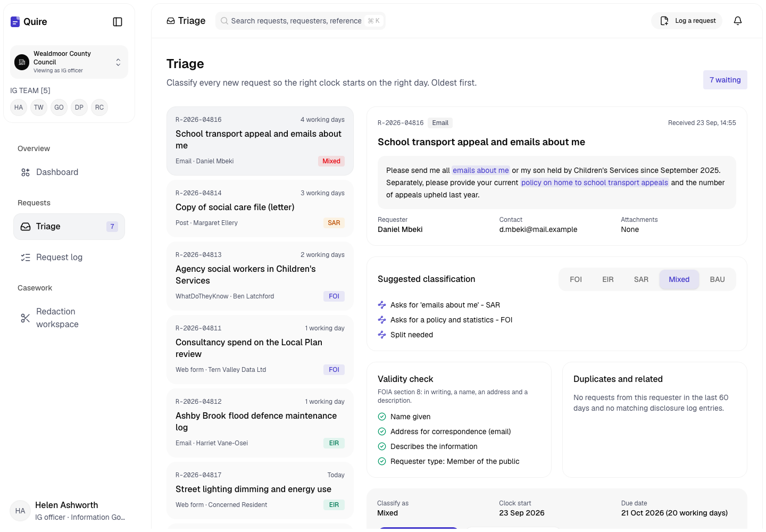
Task: Open the notifications bell
Action: pos(738,21)
